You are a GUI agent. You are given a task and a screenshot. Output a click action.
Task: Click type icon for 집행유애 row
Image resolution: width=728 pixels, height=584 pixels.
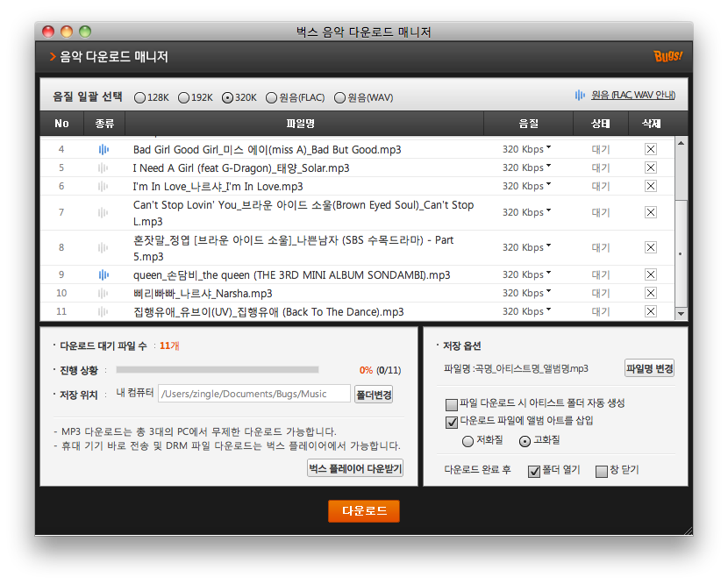pos(103,311)
